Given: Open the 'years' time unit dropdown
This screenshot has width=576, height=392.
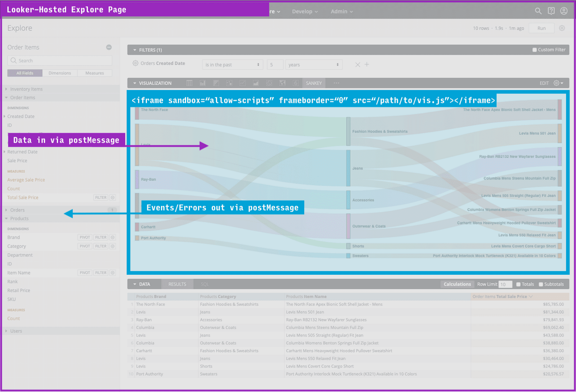Looking at the screenshot, I should (x=314, y=65).
